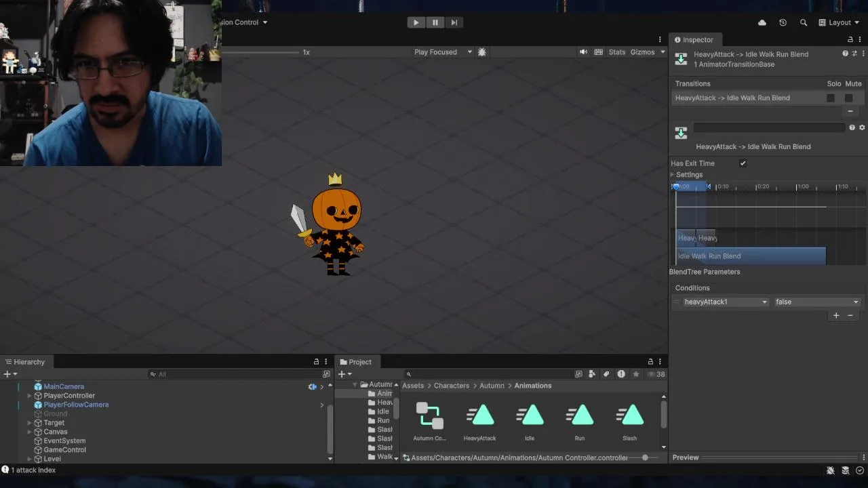Open help icon beside transition name field

(x=852, y=127)
